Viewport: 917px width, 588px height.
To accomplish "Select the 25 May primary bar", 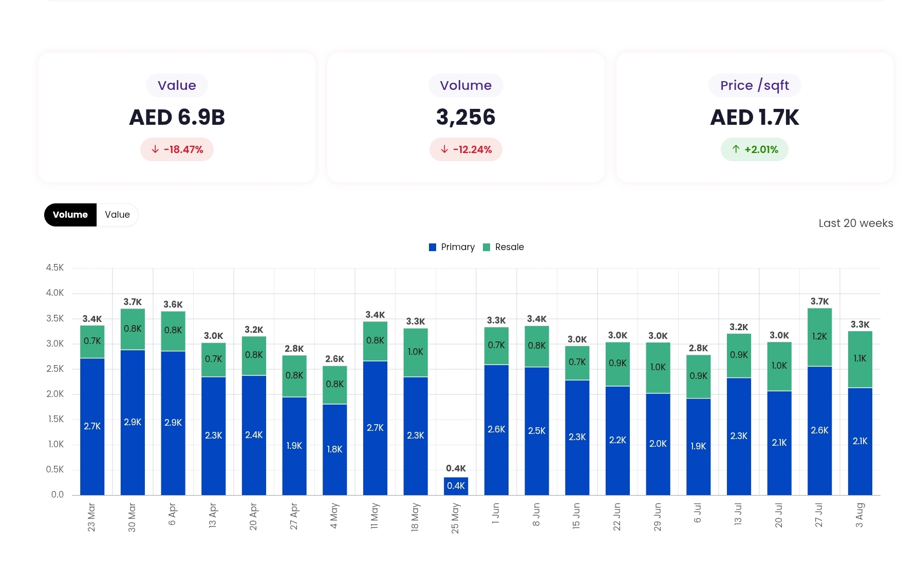I will pos(456,486).
